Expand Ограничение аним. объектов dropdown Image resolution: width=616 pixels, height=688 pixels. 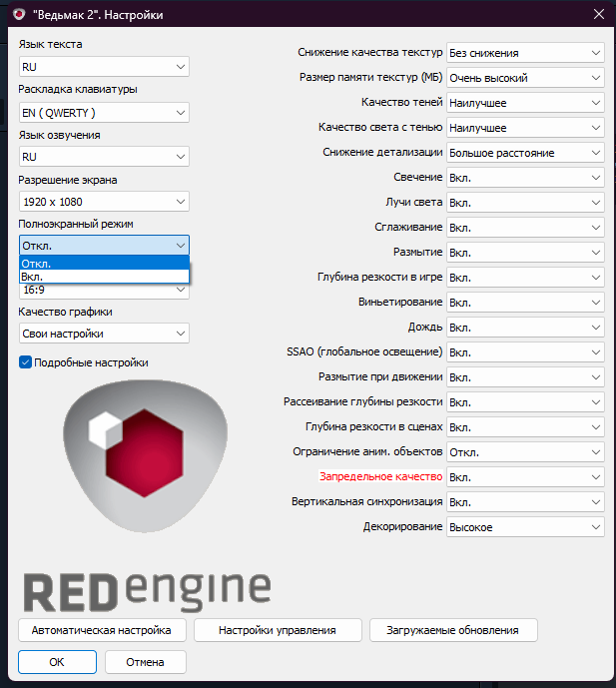pyautogui.click(x=525, y=452)
